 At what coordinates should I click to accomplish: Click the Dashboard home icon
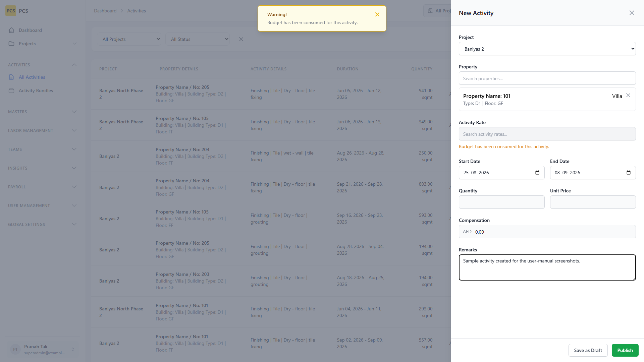coord(11,30)
